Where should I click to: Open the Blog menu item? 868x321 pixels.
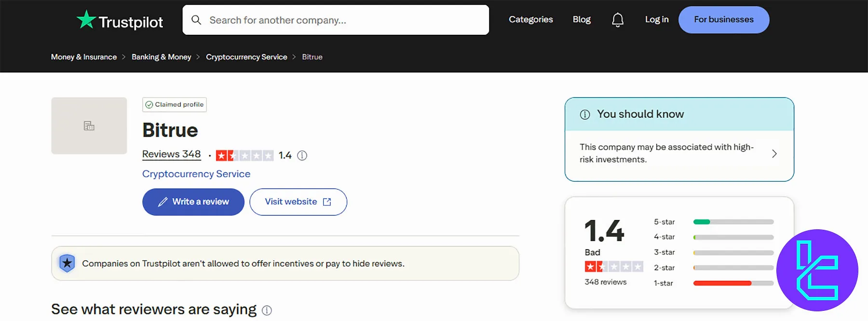pyautogui.click(x=582, y=19)
